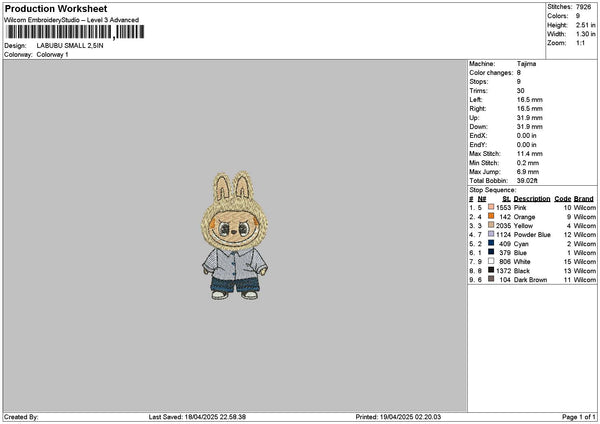Click the Height value '2.51 in'
This screenshot has height=424, width=600.
click(x=585, y=25)
